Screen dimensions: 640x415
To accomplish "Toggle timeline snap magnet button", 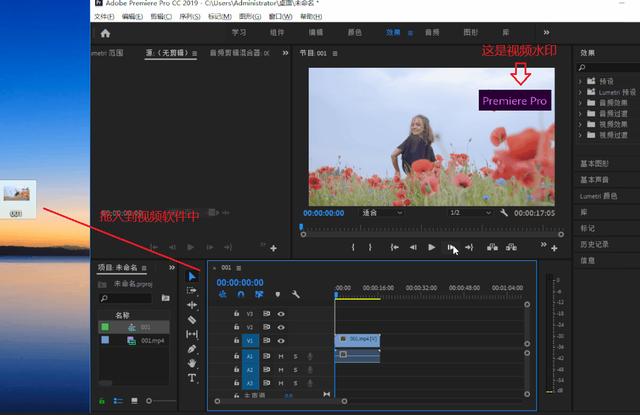I will coord(241,294).
